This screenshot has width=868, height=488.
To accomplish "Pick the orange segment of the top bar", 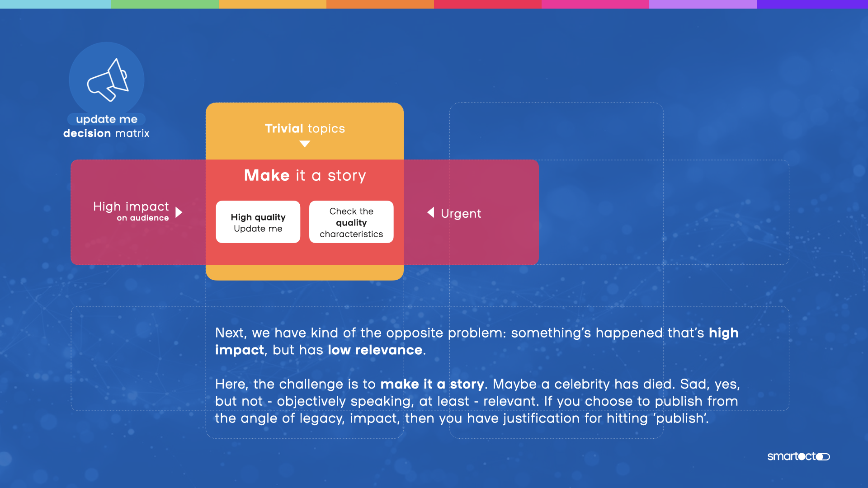I will point(380,4).
